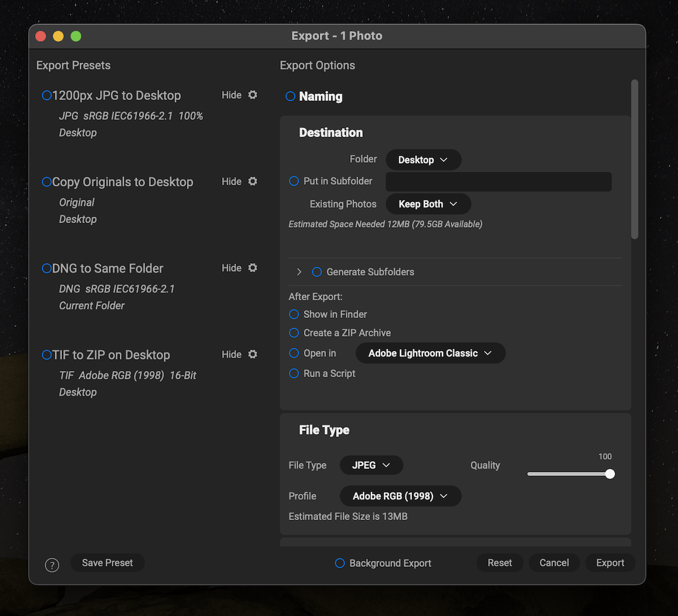678x616 pixels.
Task: Open the Profile Adobe RGB dropdown
Action: pyautogui.click(x=401, y=496)
